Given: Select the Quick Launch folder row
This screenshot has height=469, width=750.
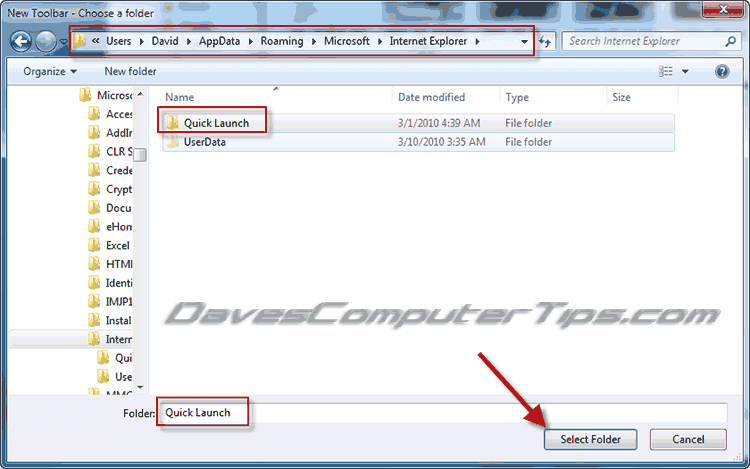Looking at the screenshot, I should [419, 123].
